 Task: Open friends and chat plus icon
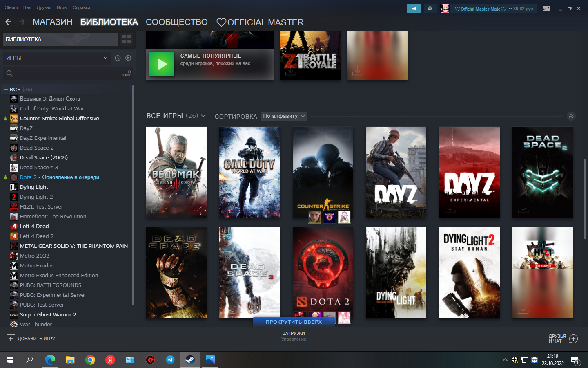pyautogui.click(x=573, y=339)
